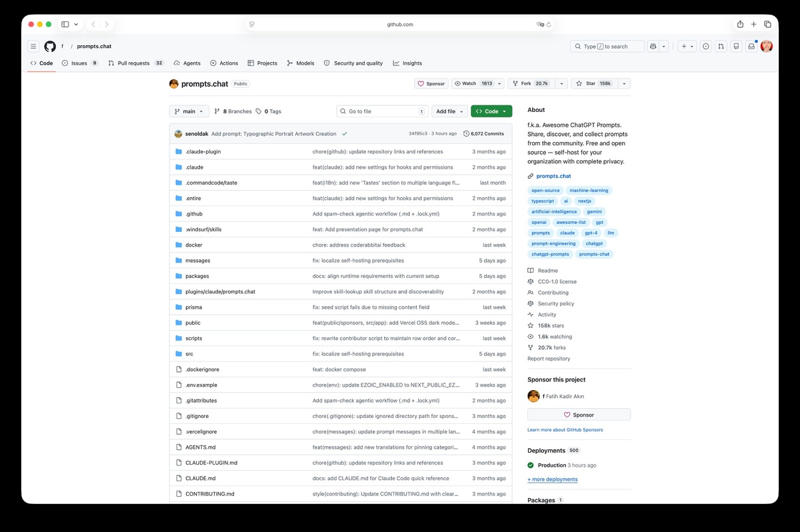
Task: Open the GitHub hamburger navigation menu
Action: tap(33, 46)
